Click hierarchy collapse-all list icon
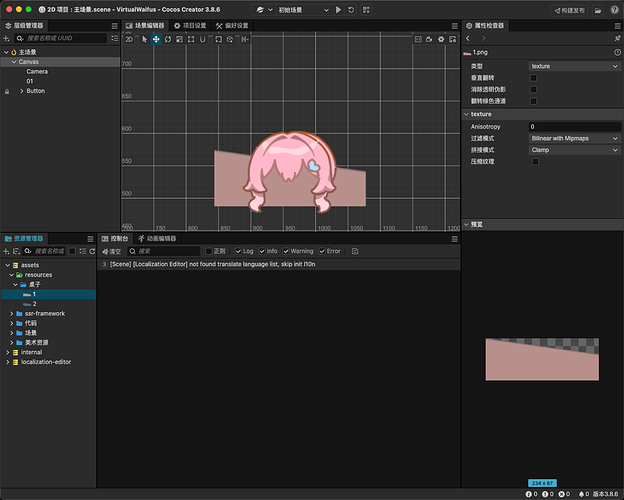 click(115, 38)
